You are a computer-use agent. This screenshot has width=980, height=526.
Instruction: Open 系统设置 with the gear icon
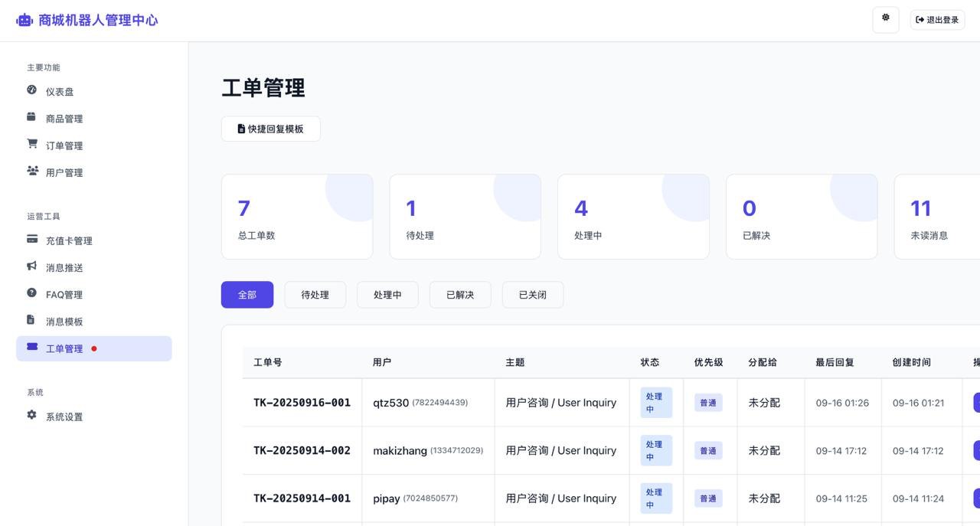click(31, 416)
